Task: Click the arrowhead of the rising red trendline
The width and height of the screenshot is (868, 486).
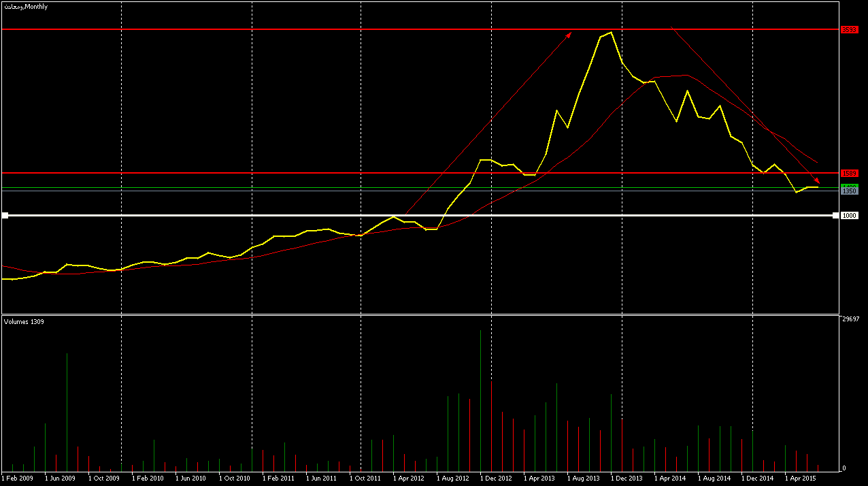Action: coord(569,33)
